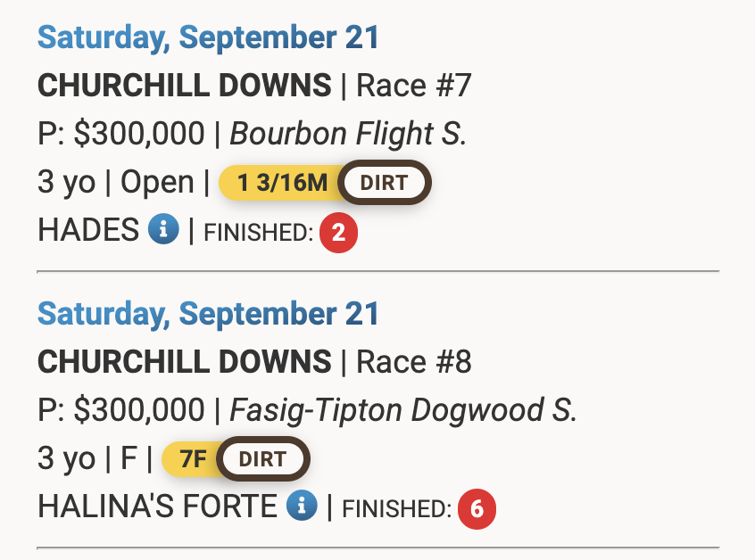This screenshot has width=755, height=560.
Task: Open the date link above Race #8
Action: pos(209,314)
